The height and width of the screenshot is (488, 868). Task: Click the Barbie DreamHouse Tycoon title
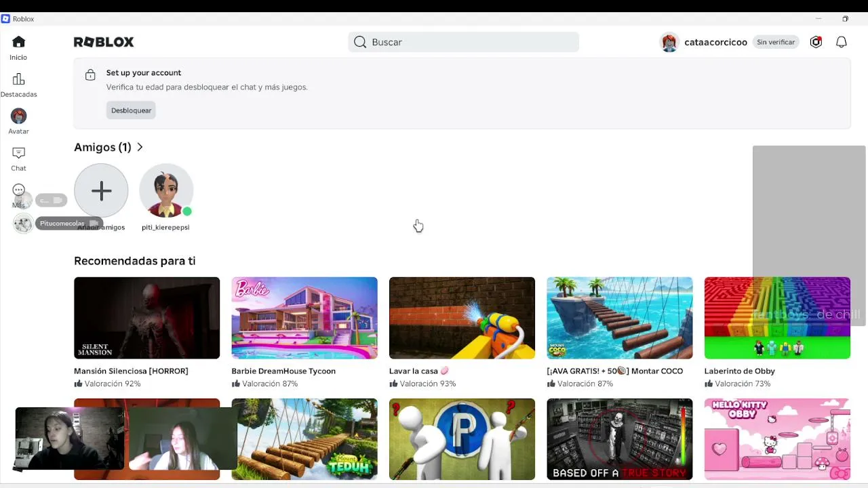click(283, 371)
